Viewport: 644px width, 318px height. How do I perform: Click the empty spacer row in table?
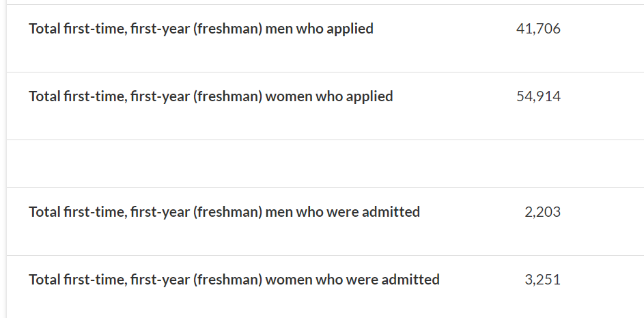325,163
